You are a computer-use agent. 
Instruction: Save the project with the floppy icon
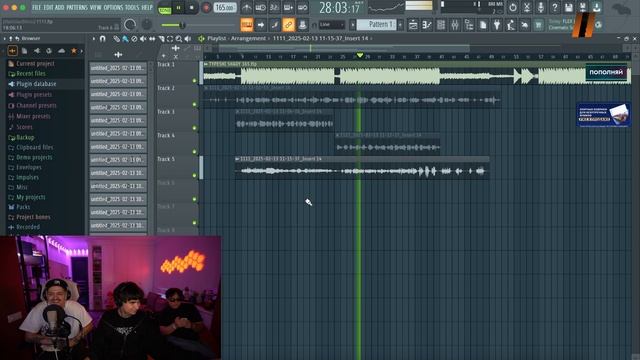[x=569, y=7]
